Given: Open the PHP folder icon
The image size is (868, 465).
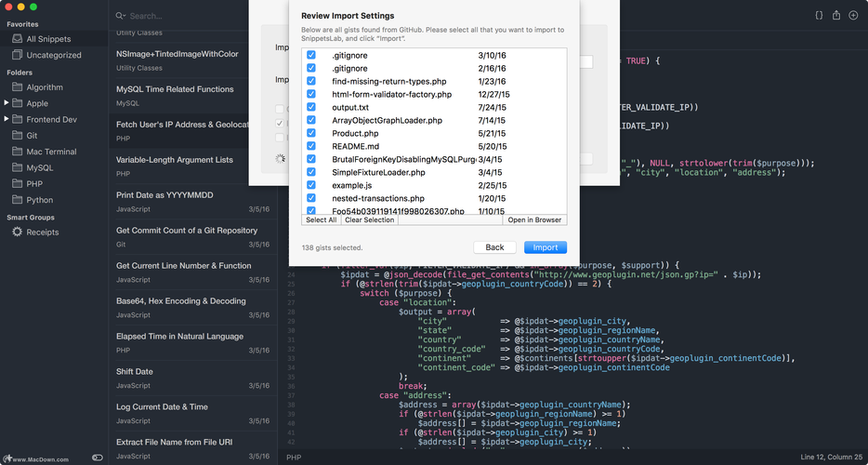Looking at the screenshot, I should pos(17,183).
